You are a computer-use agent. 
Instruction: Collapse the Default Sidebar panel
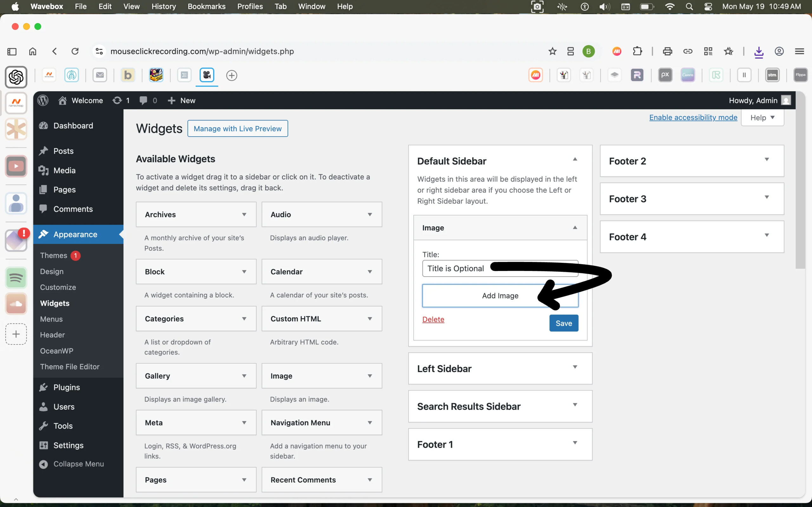pos(575,159)
